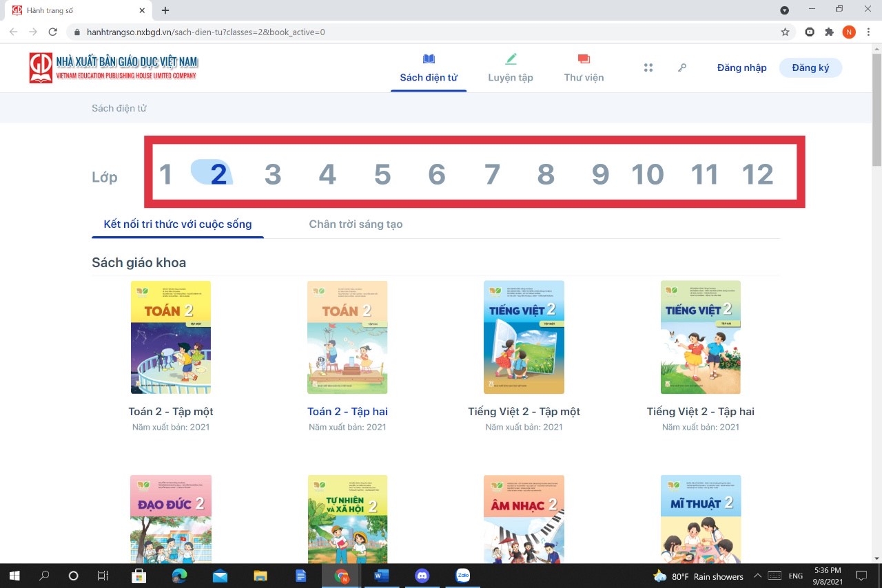This screenshot has height=588, width=882.
Task: Open Đạo đức 2 book cover
Action: 171,519
